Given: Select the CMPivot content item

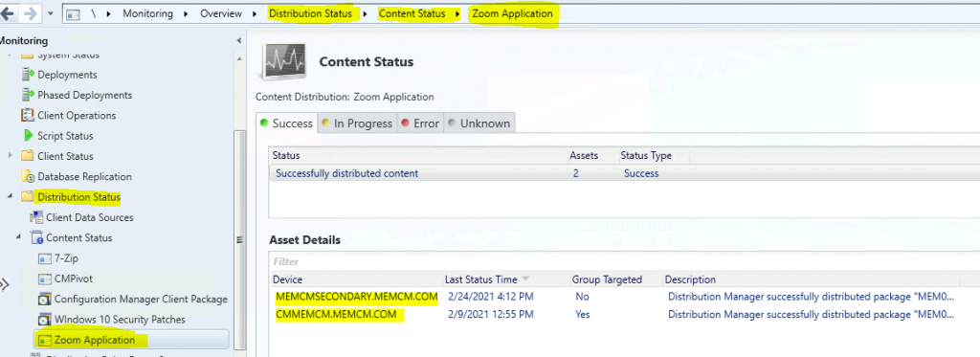Looking at the screenshot, I should click(x=74, y=279).
